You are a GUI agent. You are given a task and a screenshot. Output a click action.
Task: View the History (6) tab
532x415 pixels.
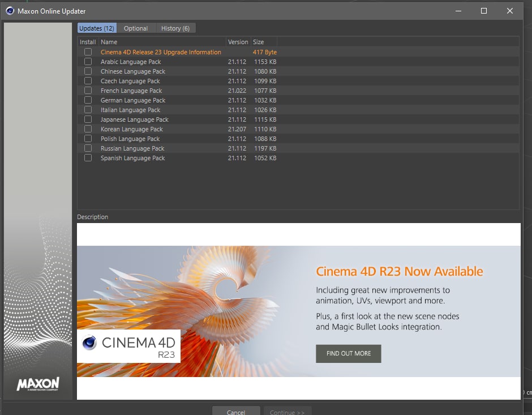click(175, 28)
